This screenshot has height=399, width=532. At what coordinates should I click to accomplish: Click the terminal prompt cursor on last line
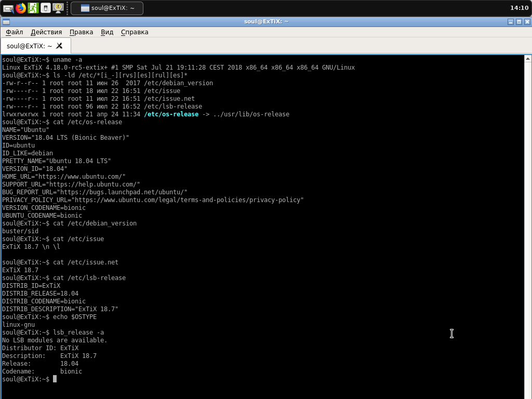coord(55,379)
